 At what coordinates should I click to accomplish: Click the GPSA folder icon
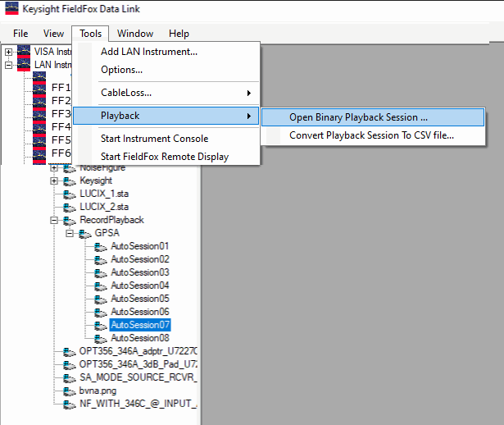[x=85, y=234]
